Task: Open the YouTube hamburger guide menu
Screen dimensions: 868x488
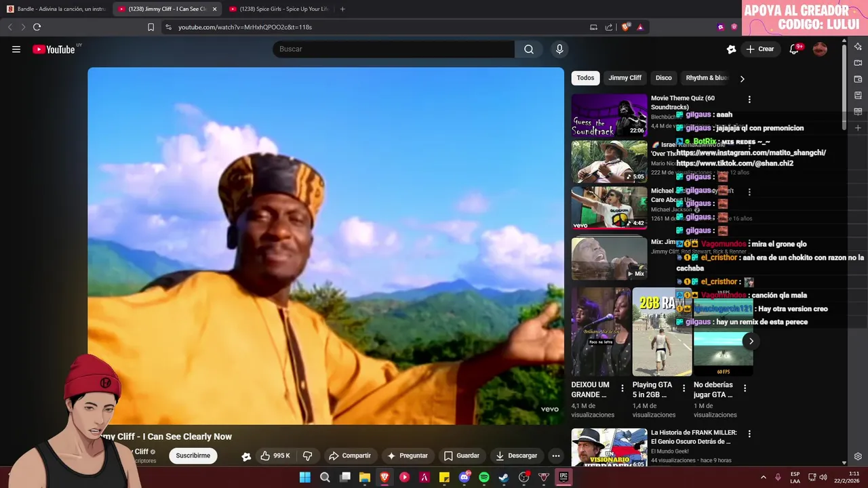Action: tap(16, 49)
